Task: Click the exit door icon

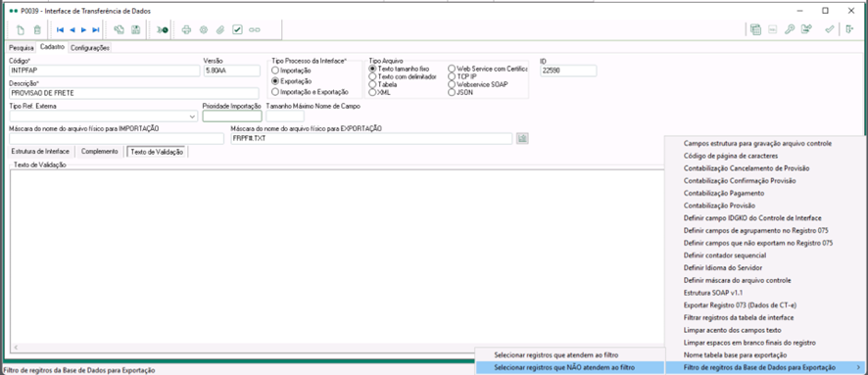Action: pos(849,30)
